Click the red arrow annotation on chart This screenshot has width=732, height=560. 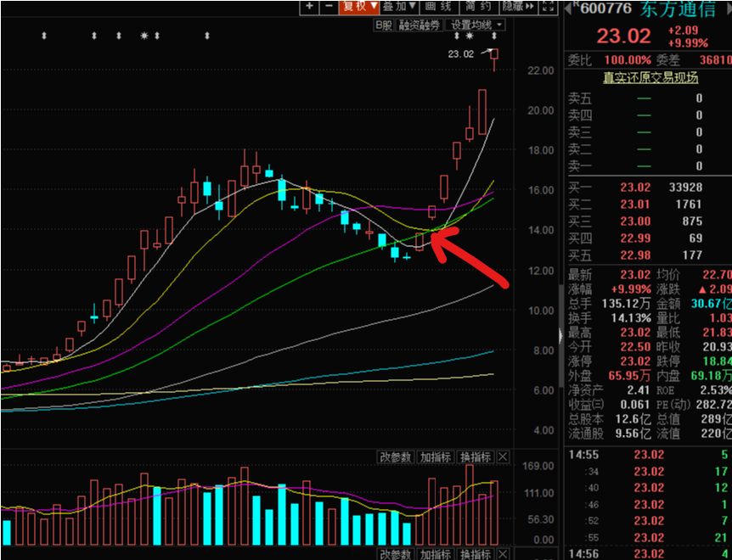tap(470, 260)
